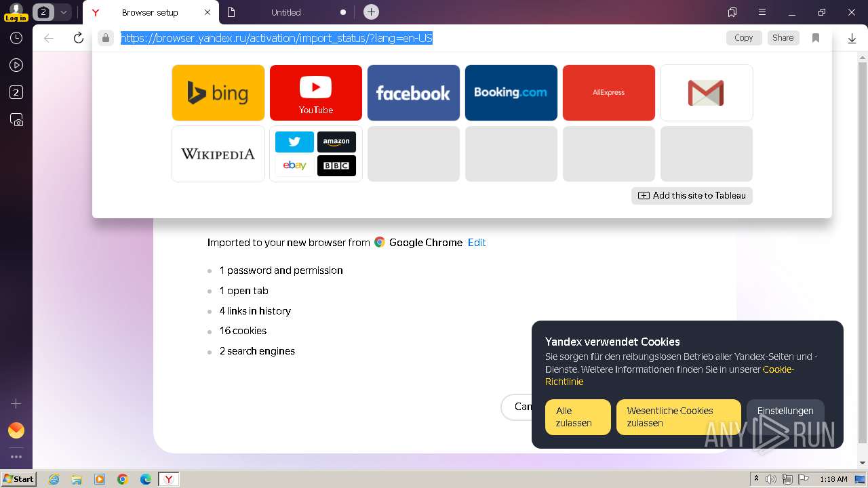
Task: Open more sidebar options ellipsis
Action: click(16, 457)
